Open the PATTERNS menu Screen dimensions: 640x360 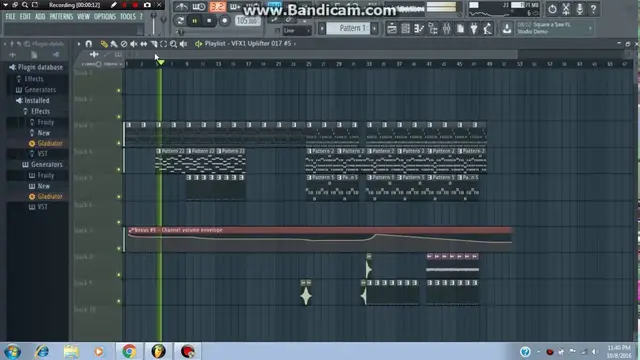[x=61, y=17]
